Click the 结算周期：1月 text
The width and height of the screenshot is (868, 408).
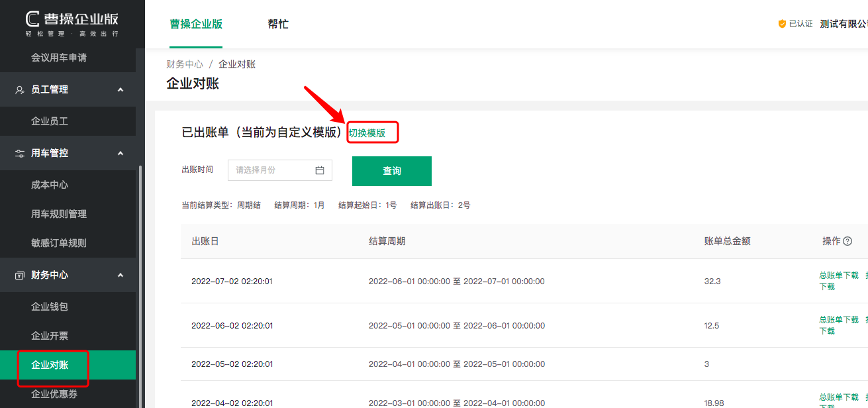coord(300,205)
